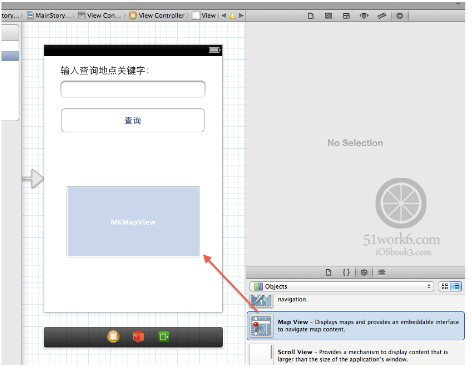This screenshot has height=368, width=472.
Task: Click the 查询 button on canvas
Action: coord(133,120)
